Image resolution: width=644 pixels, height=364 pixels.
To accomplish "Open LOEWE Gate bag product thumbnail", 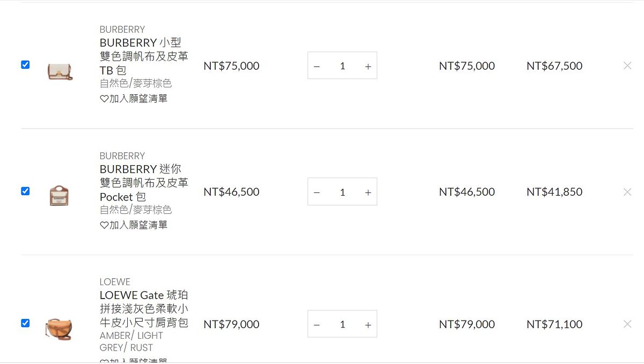I will [x=58, y=328].
